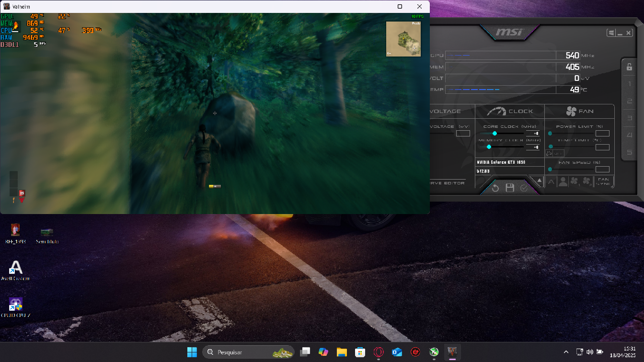Click the memory clock +0 value field
This screenshot has width=644, height=362.
pos(533,147)
